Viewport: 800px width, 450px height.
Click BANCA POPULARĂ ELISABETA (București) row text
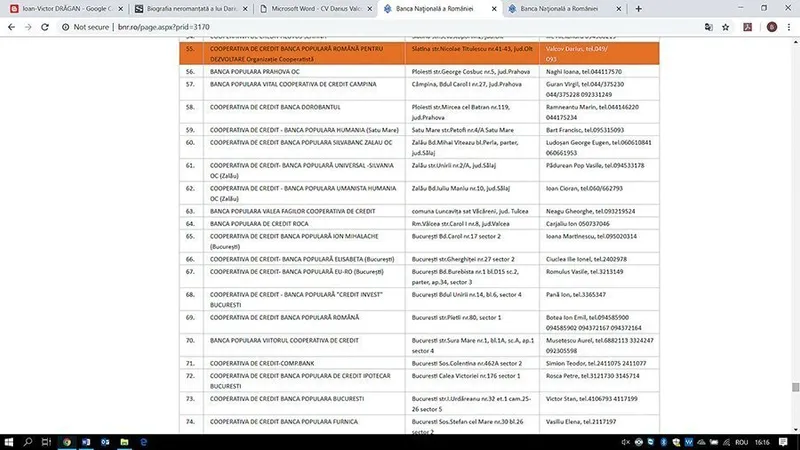pos(302,259)
